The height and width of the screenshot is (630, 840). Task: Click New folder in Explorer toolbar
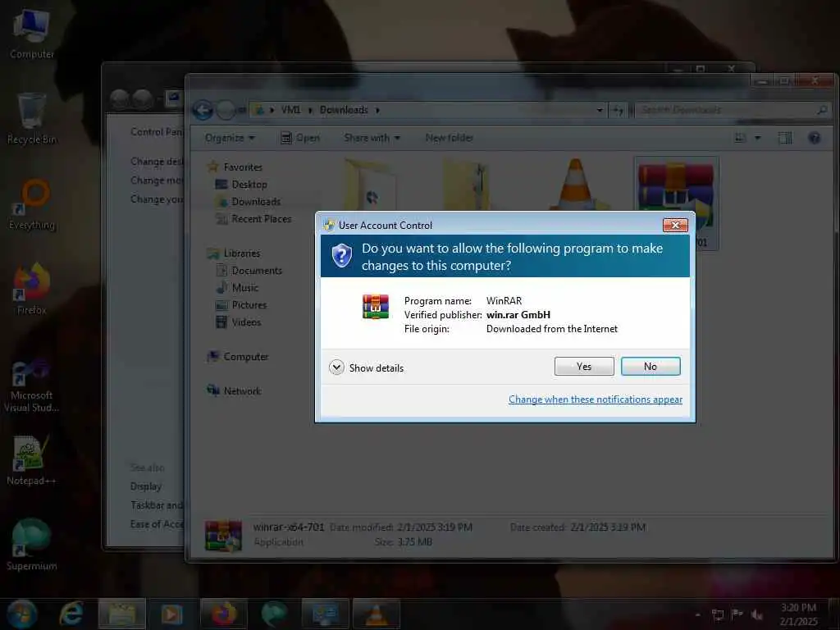click(449, 138)
